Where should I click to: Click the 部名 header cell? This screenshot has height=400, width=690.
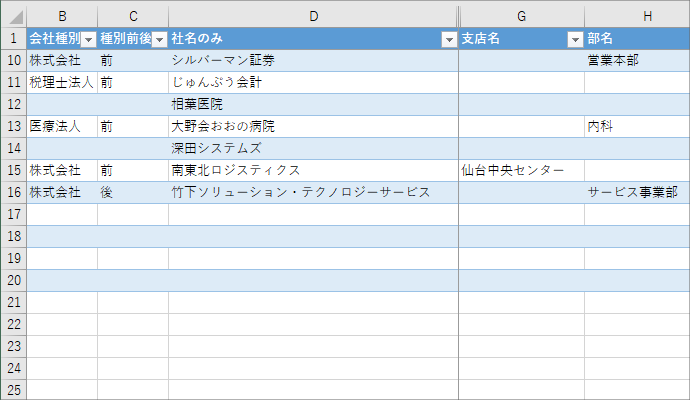(x=638, y=39)
